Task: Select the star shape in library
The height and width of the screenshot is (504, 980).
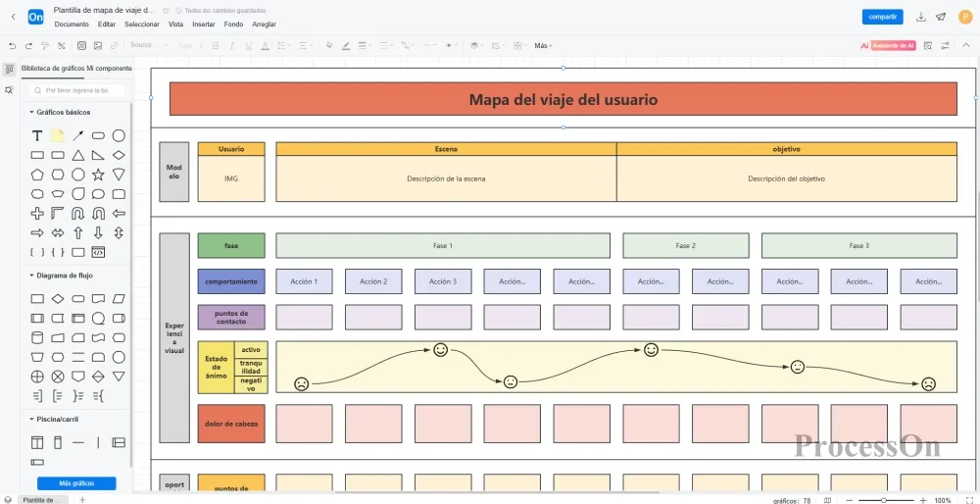Action: (98, 175)
